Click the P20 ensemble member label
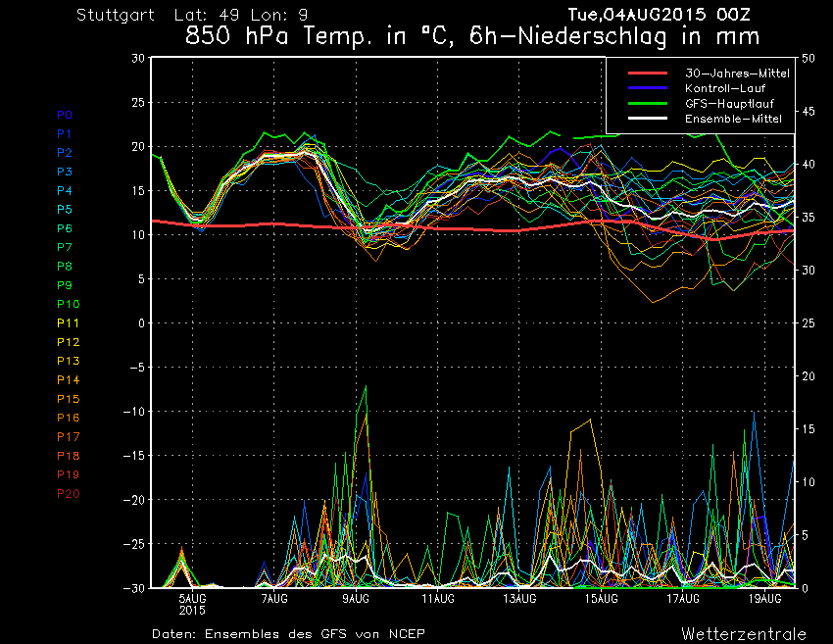The image size is (833, 644). pyautogui.click(x=69, y=494)
